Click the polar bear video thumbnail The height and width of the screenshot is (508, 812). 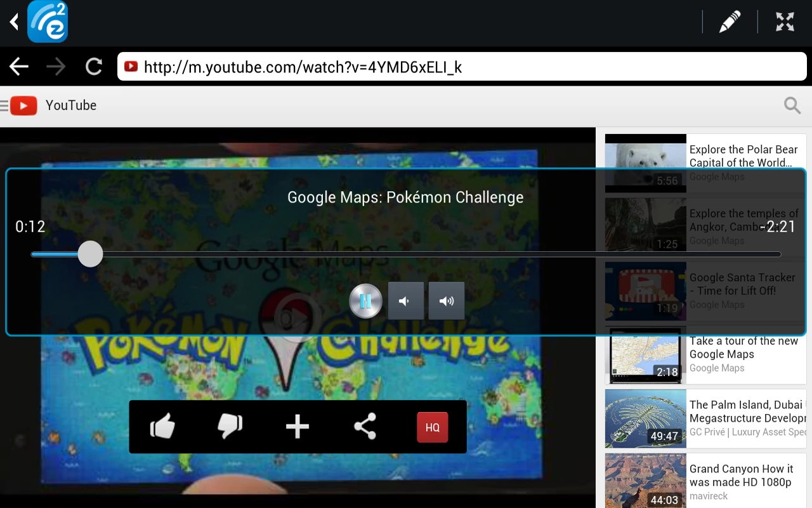tap(646, 163)
